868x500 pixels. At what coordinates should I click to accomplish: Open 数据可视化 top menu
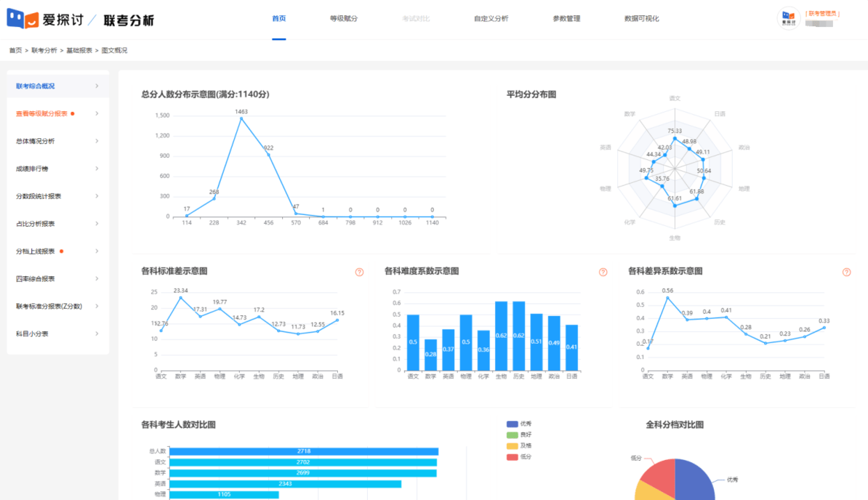(641, 19)
